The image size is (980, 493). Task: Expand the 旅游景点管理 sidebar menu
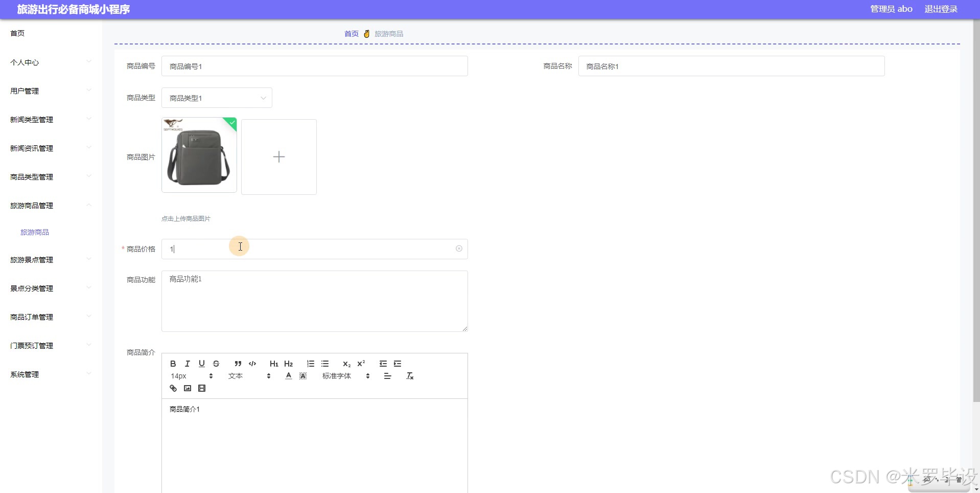pyautogui.click(x=51, y=260)
